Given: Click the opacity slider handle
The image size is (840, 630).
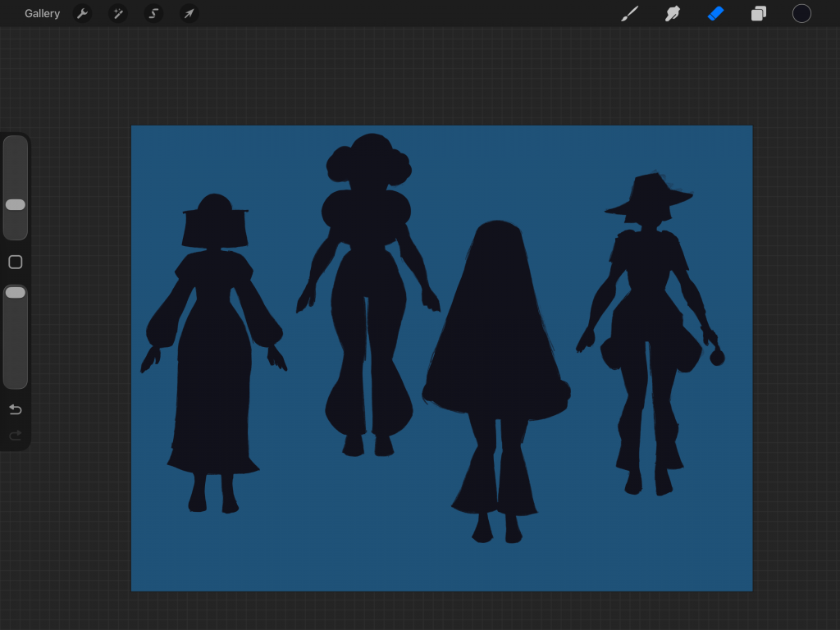Looking at the screenshot, I should (16, 292).
